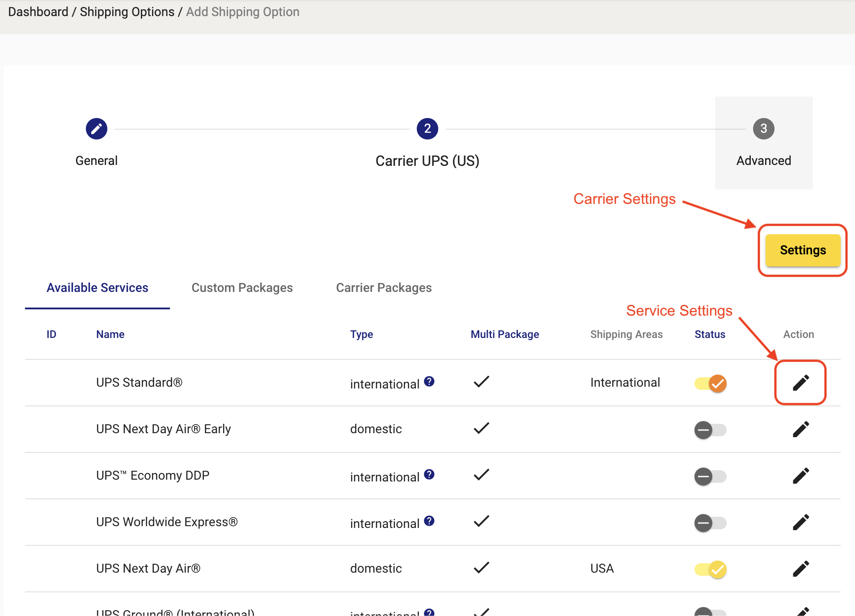Viewport: 855px width, 616px height.
Task: Enable the UPS Worldwide Express® status toggle
Action: 711,523
